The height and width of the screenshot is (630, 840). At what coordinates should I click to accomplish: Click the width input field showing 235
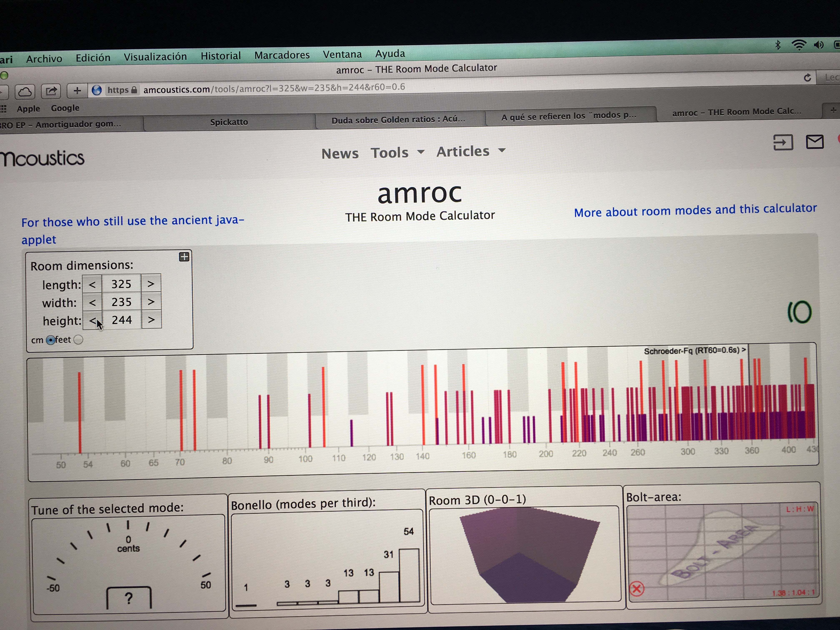[x=121, y=302]
